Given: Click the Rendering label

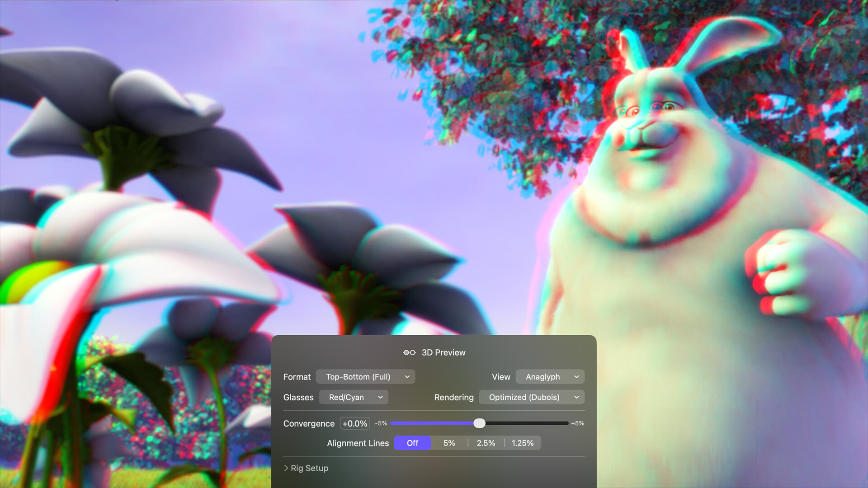Looking at the screenshot, I should click(454, 397).
